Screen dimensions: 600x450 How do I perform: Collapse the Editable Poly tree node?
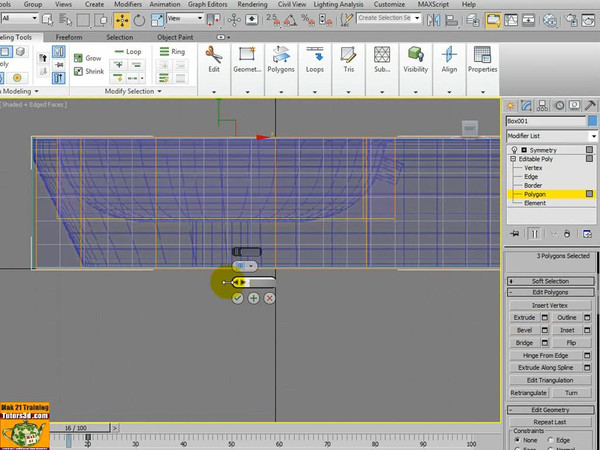pyautogui.click(x=513, y=159)
